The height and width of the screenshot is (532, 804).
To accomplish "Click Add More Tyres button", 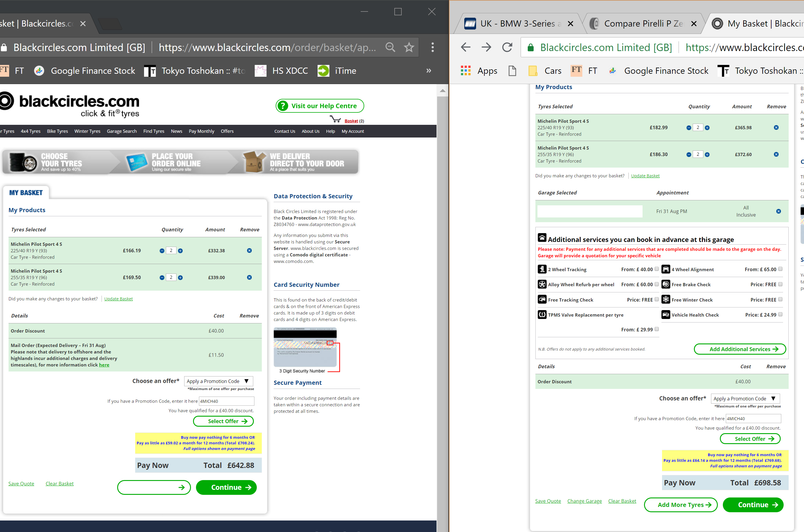I will [681, 505].
